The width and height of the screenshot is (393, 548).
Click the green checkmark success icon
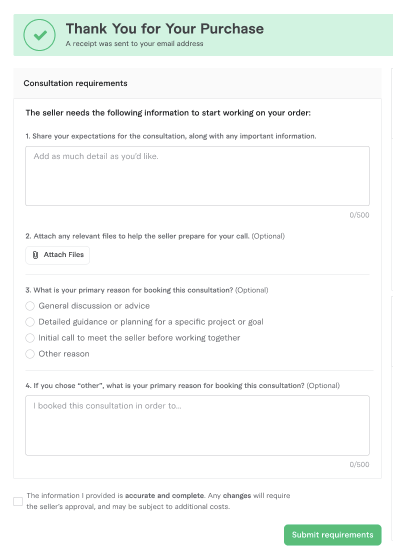(x=40, y=35)
